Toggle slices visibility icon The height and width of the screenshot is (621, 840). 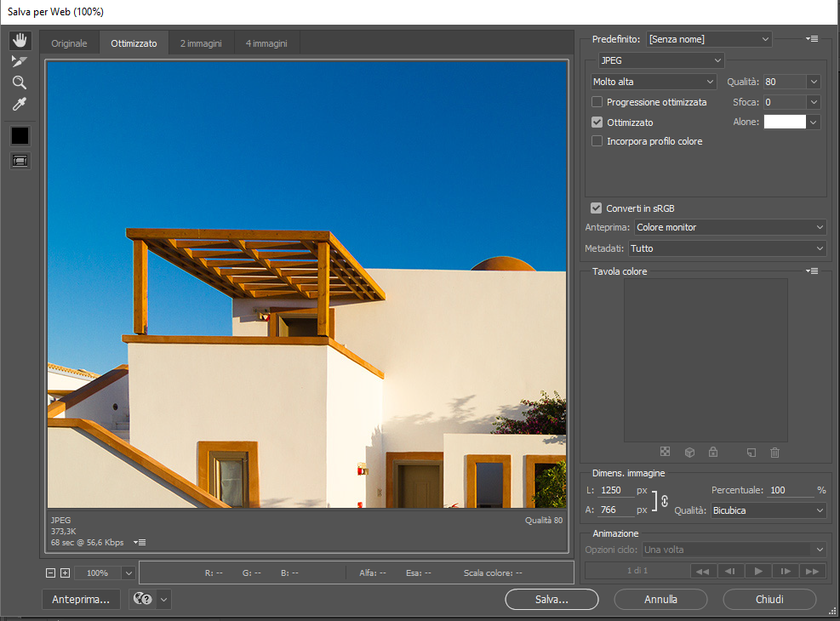pos(19,160)
